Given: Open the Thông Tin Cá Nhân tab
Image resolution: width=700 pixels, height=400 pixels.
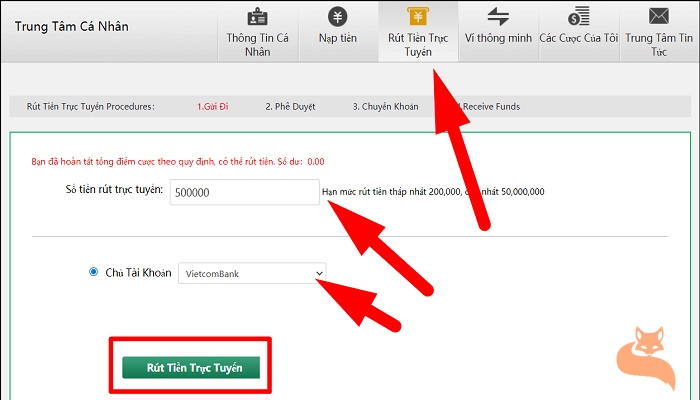Looking at the screenshot, I should coord(258,32).
